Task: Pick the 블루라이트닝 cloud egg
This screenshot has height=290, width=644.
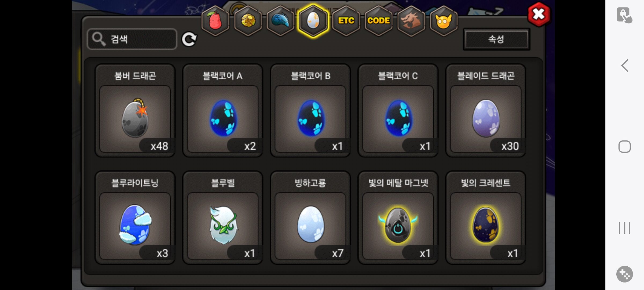Action: 135,218
